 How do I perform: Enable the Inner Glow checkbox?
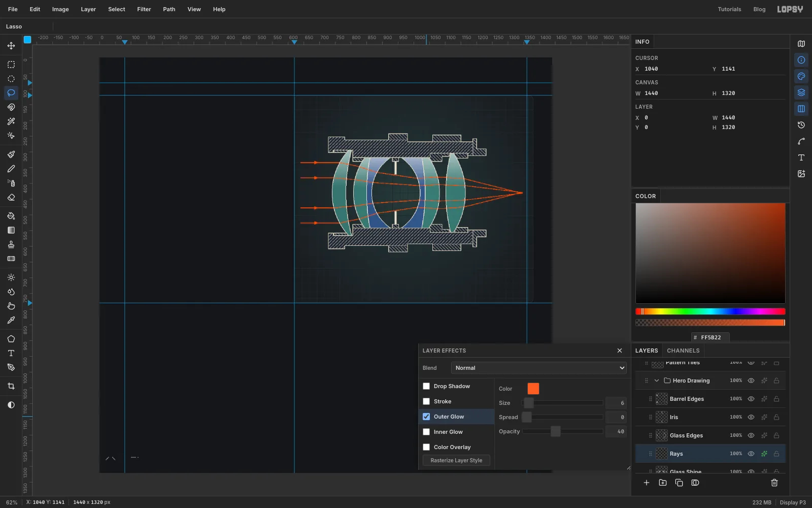click(426, 432)
